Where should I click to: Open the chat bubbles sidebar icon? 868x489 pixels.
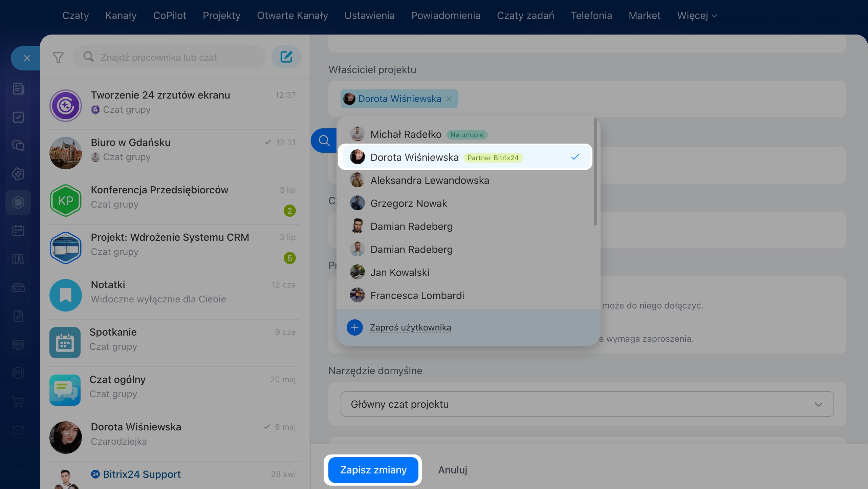click(x=18, y=146)
